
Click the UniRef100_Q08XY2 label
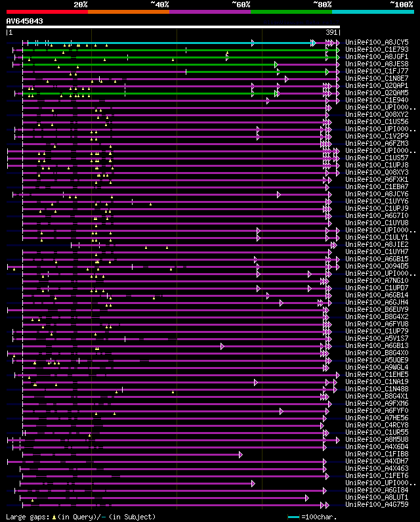377,114
